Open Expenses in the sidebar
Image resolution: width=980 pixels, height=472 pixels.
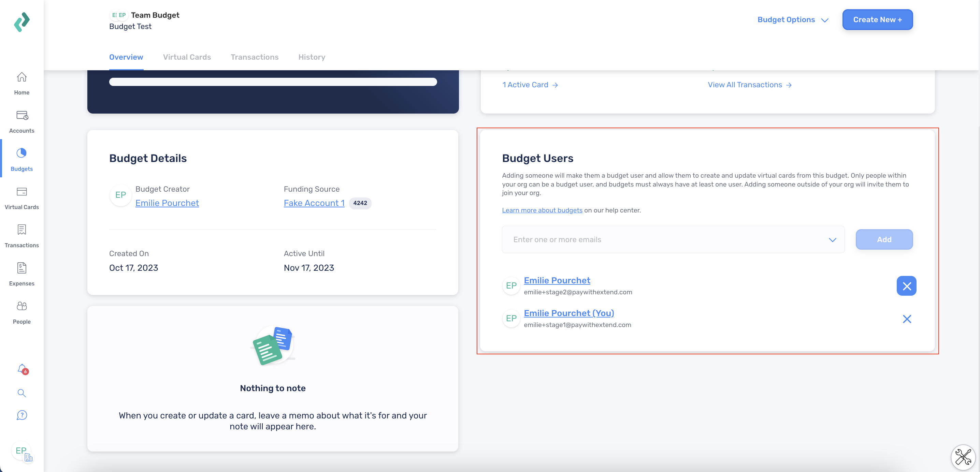pyautogui.click(x=22, y=274)
